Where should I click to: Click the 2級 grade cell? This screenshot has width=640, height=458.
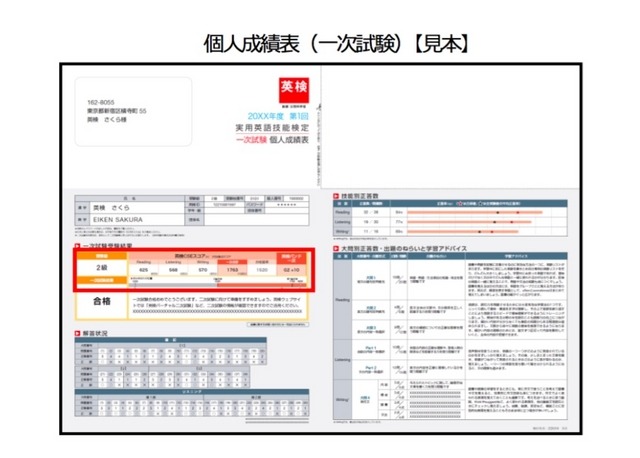[102, 268]
